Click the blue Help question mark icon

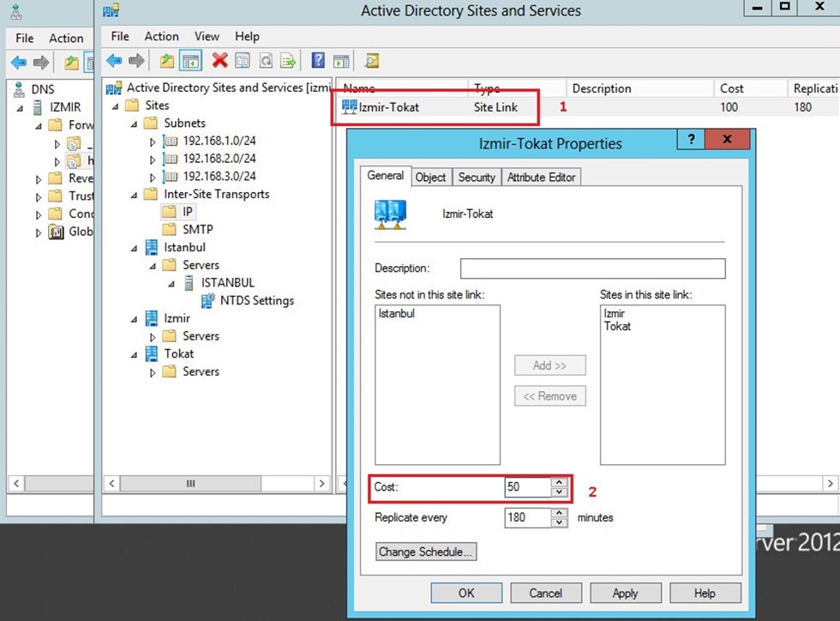[318, 60]
